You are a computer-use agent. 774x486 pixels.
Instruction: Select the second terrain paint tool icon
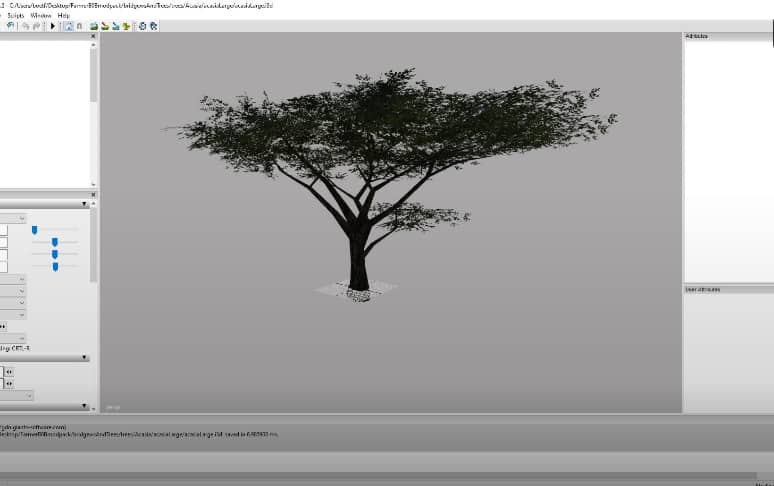click(105, 26)
